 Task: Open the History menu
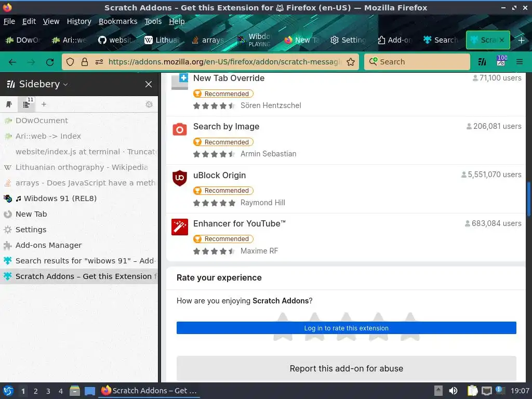(x=79, y=21)
